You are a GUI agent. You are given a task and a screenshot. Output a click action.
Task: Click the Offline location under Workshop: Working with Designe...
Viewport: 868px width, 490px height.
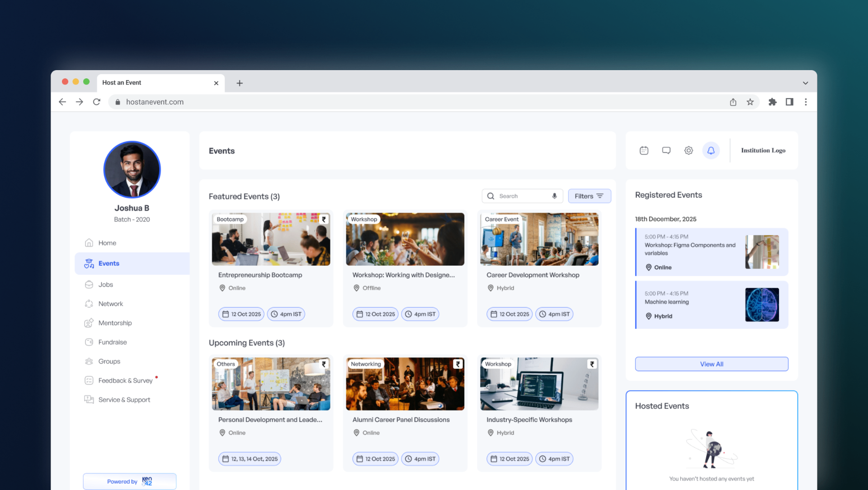pos(367,288)
